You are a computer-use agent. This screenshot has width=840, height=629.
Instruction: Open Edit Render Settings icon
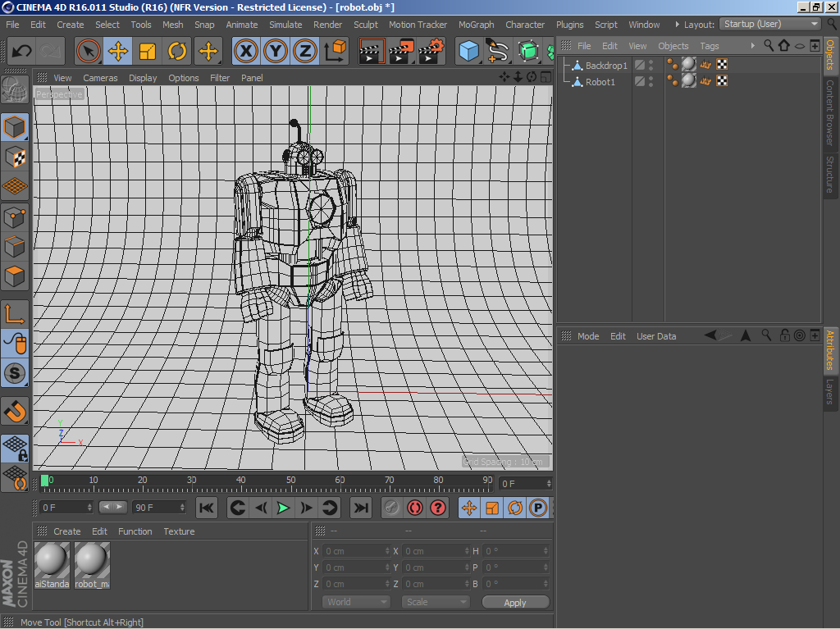[x=431, y=52]
